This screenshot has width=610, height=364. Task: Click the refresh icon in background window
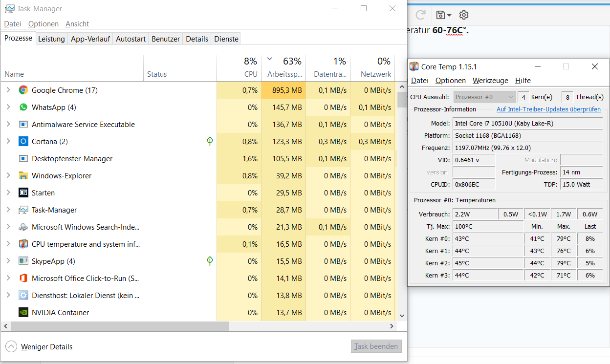click(x=420, y=15)
